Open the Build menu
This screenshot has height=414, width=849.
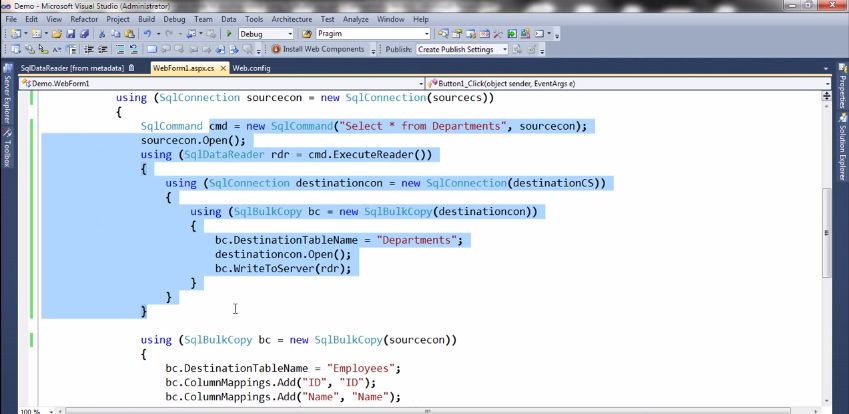pyautogui.click(x=146, y=19)
